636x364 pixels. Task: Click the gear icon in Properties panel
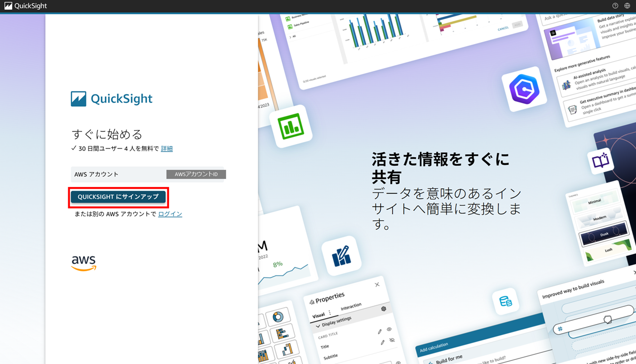[x=384, y=308]
